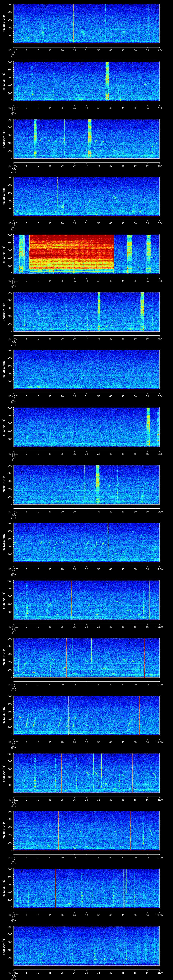The height and width of the screenshot is (980, 173).
Task: Click the broadband burst near 35 s in the 17:09:00 spectrogram
Action: tap(98, 484)
